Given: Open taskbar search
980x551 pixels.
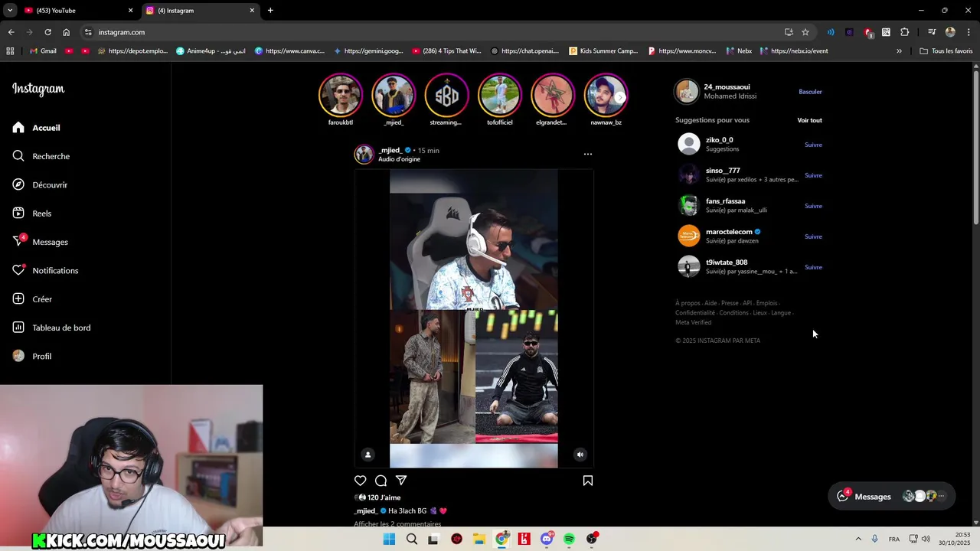Looking at the screenshot, I should point(412,539).
